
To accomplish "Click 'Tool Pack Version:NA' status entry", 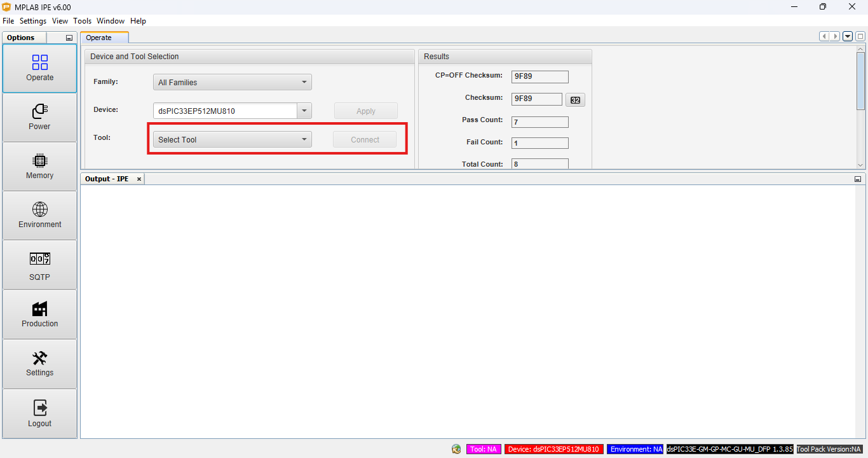I will (x=830, y=449).
